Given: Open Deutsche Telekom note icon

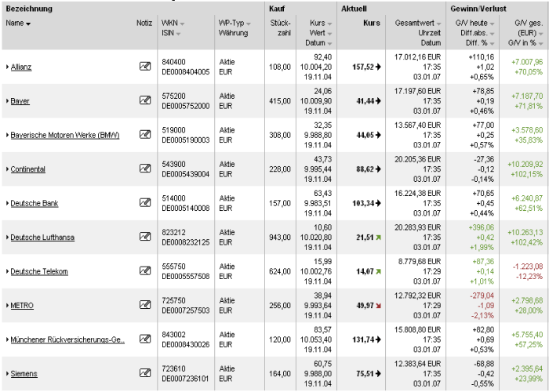Looking at the screenshot, I should (144, 271).
